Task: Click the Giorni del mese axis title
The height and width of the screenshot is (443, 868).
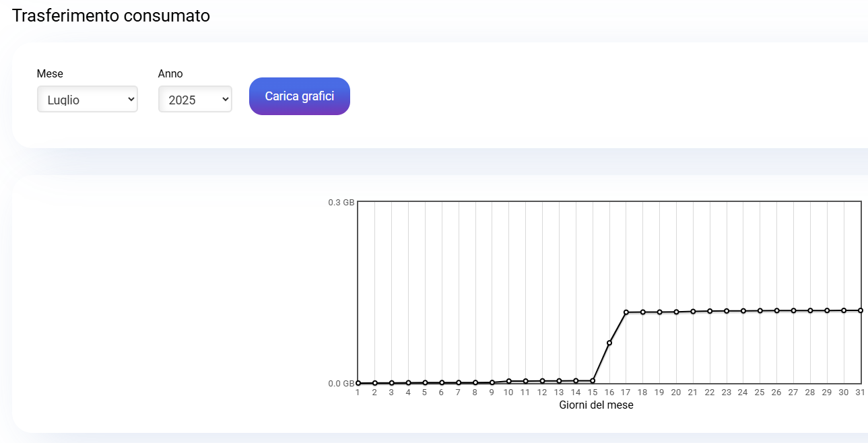Action: click(596, 405)
